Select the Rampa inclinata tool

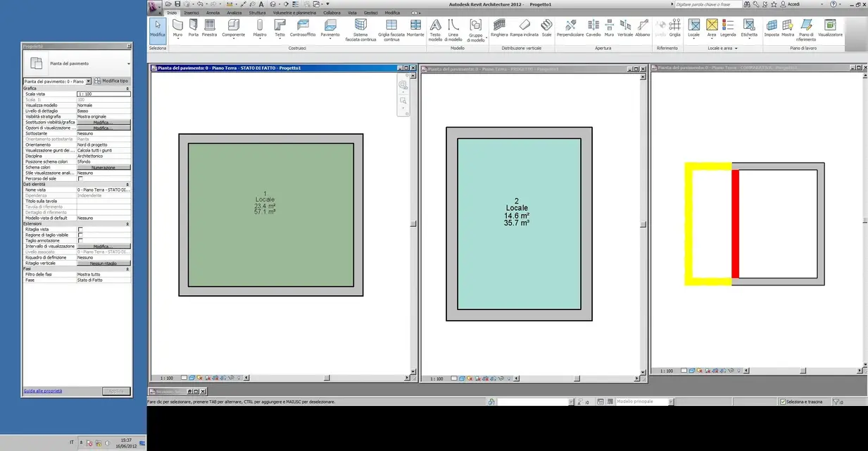point(524,28)
